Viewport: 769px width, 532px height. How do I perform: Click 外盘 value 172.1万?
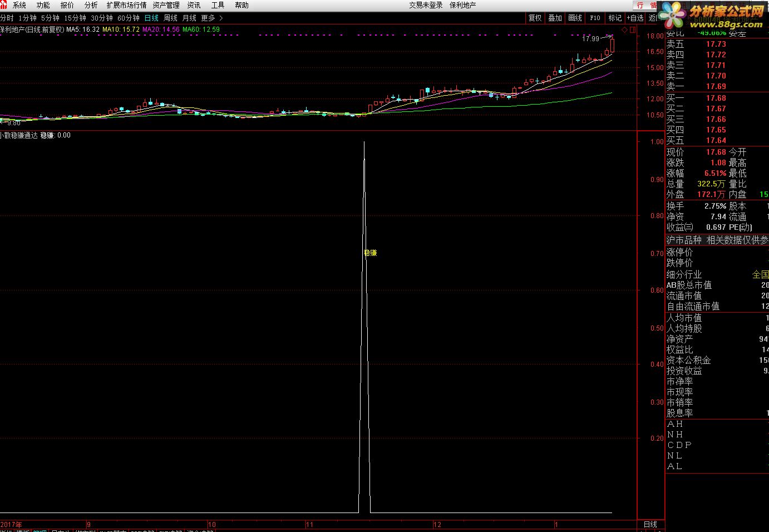pyautogui.click(x=711, y=194)
